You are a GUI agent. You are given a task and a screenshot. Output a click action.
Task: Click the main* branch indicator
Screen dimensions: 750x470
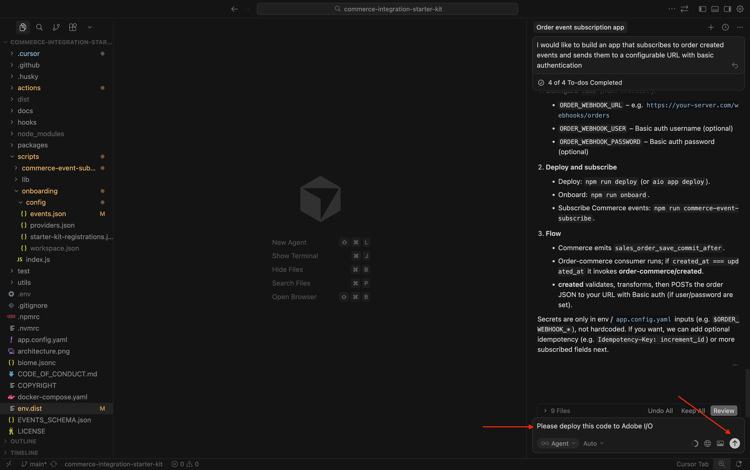[34, 464]
